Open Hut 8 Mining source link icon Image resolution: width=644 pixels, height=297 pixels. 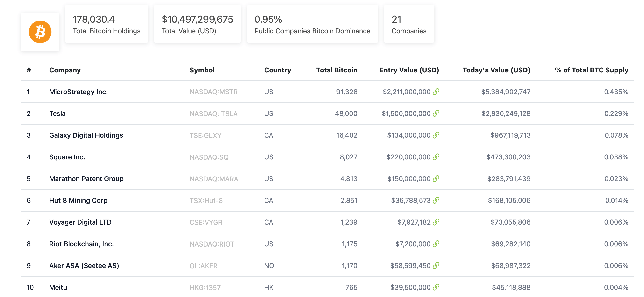pyautogui.click(x=436, y=200)
